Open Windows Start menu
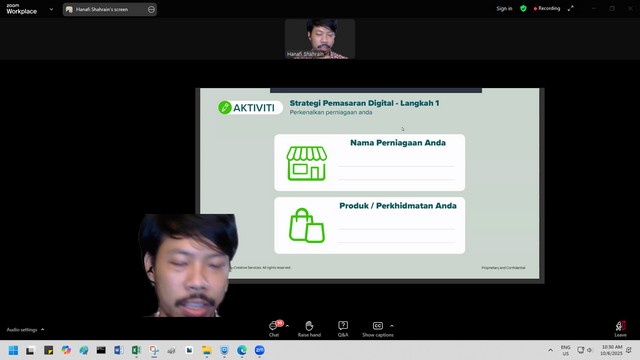 [13, 350]
